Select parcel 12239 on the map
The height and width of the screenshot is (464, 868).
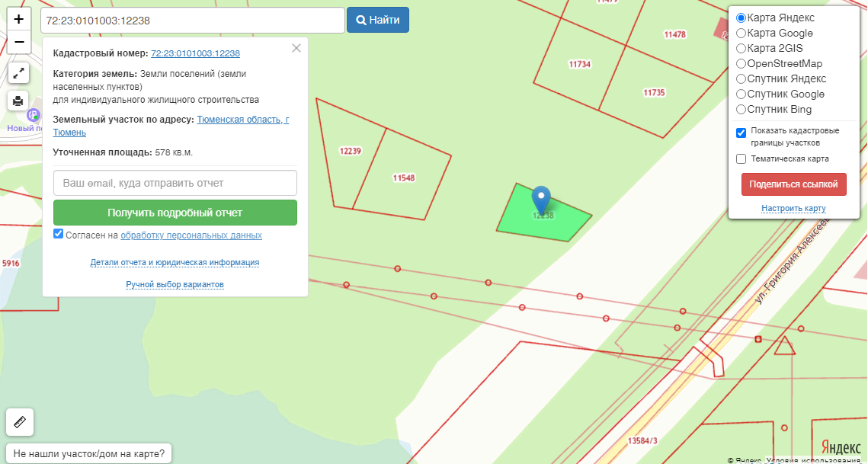[350, 151]
